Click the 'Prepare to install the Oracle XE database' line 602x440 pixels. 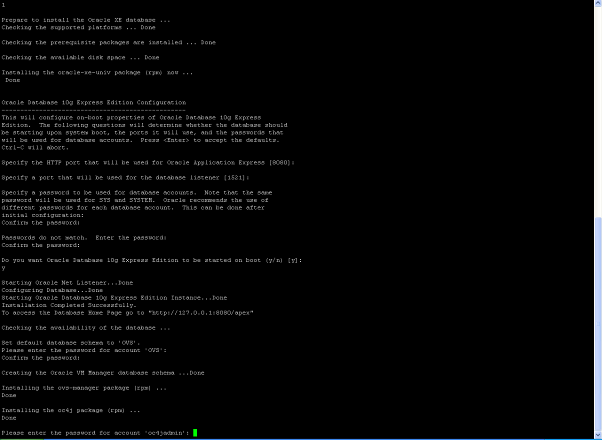tap(86, 20)
